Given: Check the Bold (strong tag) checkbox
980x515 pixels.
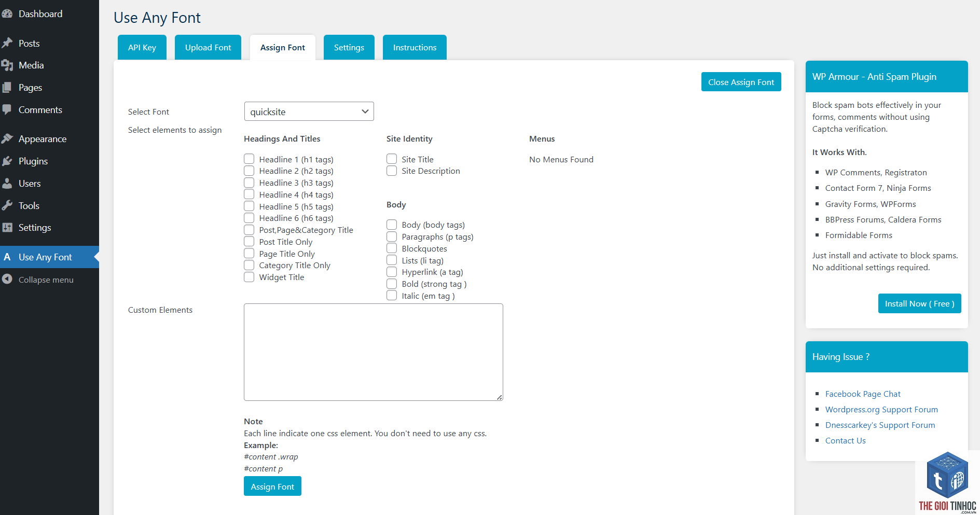Looking at the screenshot, I should pyautogui.click(x=392, y=284).
